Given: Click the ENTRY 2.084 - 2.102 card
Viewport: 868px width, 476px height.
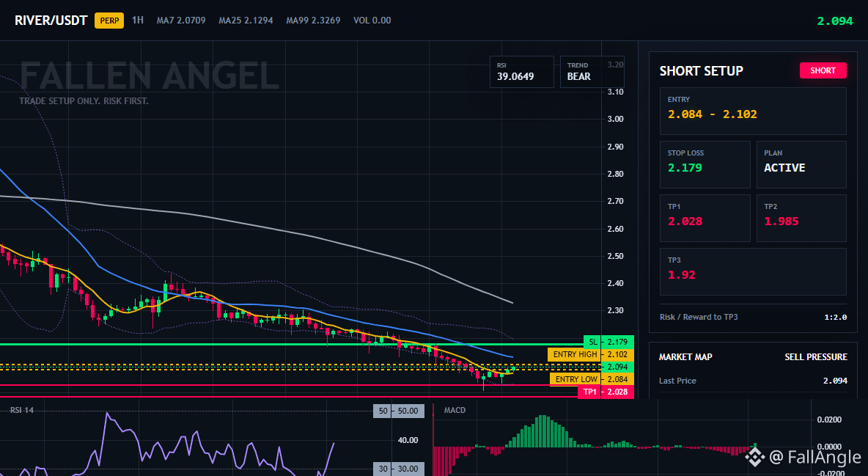Looking at the screenshot, I should click(x=753, y=111).
